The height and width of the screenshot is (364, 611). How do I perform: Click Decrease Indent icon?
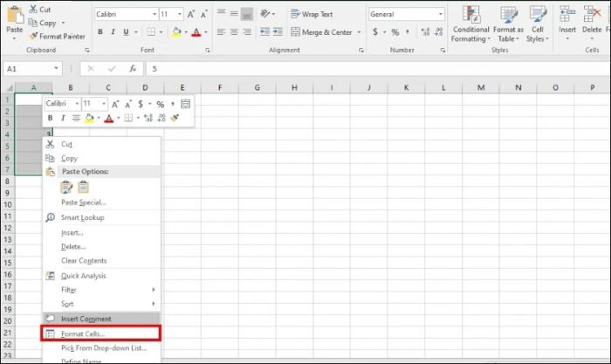tap(264, 32)
